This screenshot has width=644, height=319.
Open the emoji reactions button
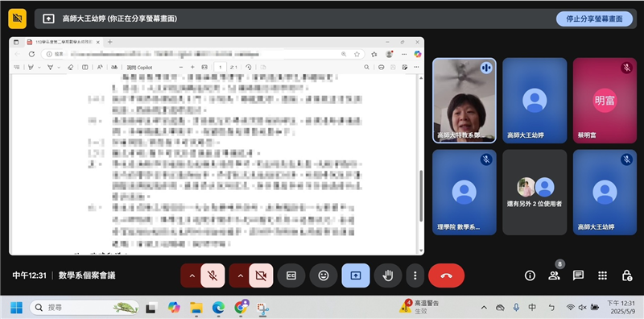[324, 275]
